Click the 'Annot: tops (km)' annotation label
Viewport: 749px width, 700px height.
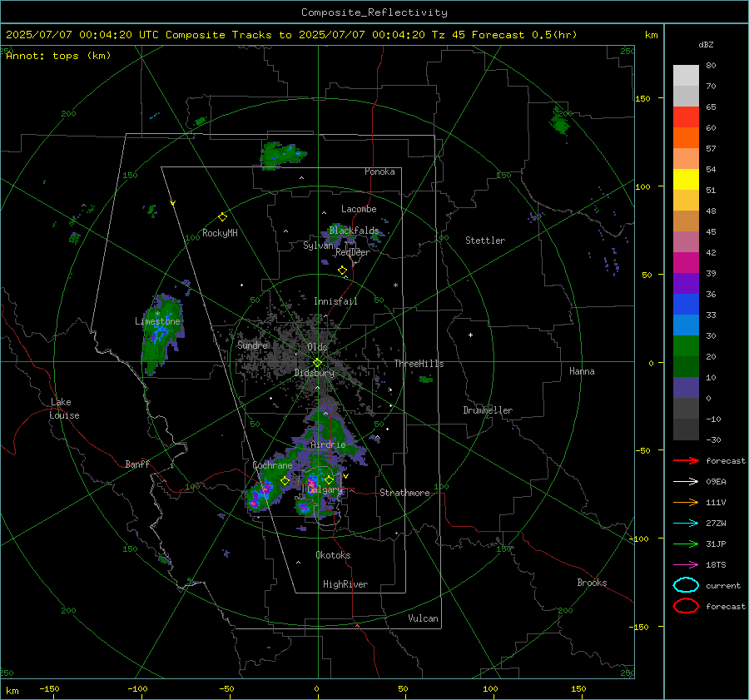click(58, 56)
